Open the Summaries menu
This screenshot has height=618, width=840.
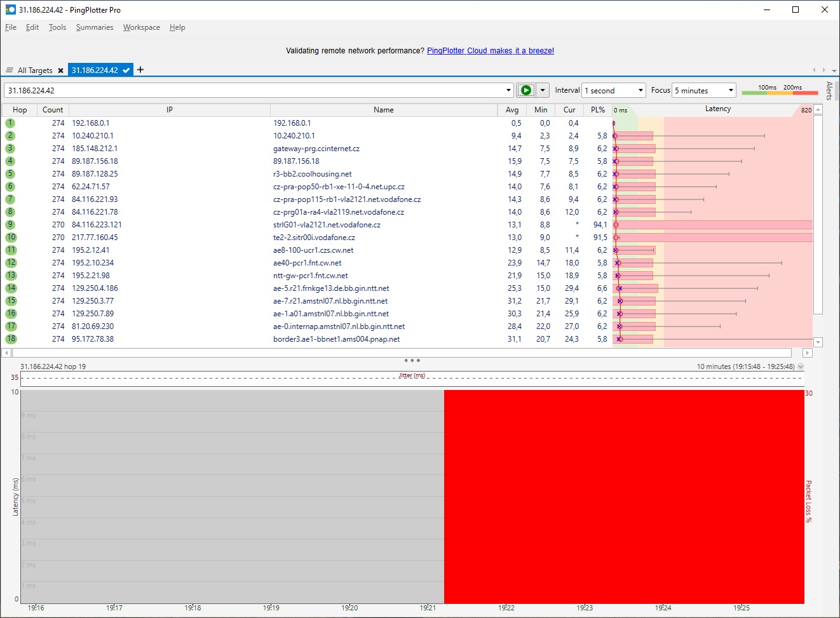pyautogui.click(x=95, y=27)
